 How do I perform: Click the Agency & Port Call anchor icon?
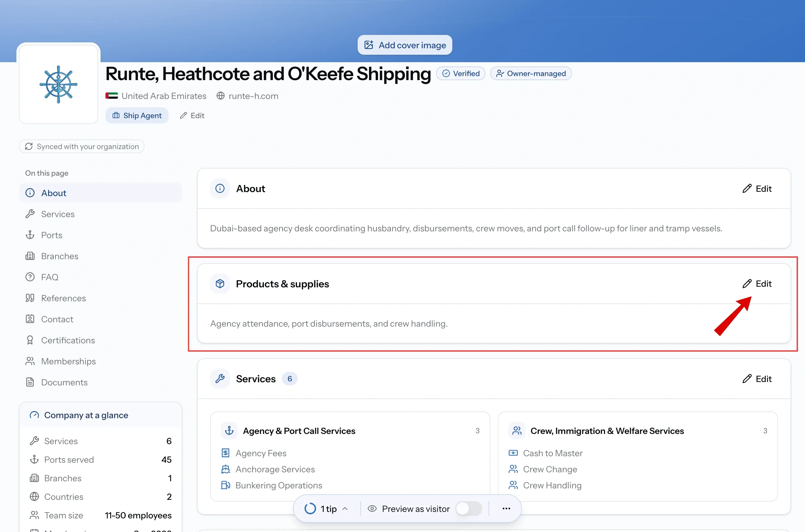230,431
